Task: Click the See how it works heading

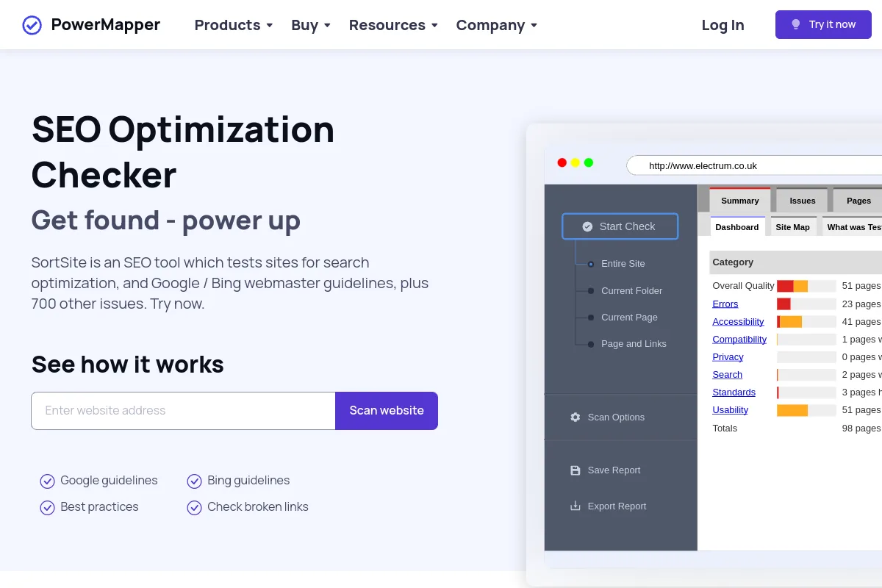Action: (x=128, y=365)
